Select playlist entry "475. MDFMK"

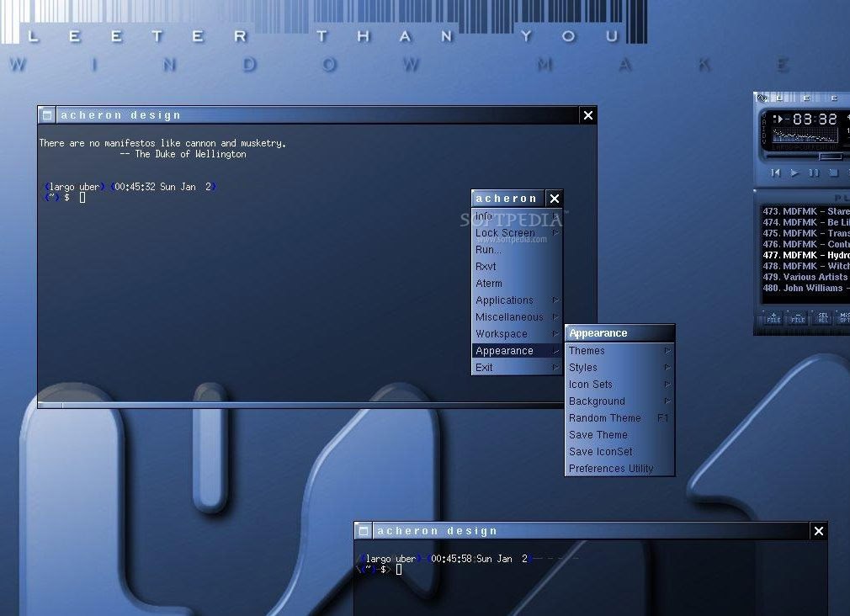(x=805, y=233)
